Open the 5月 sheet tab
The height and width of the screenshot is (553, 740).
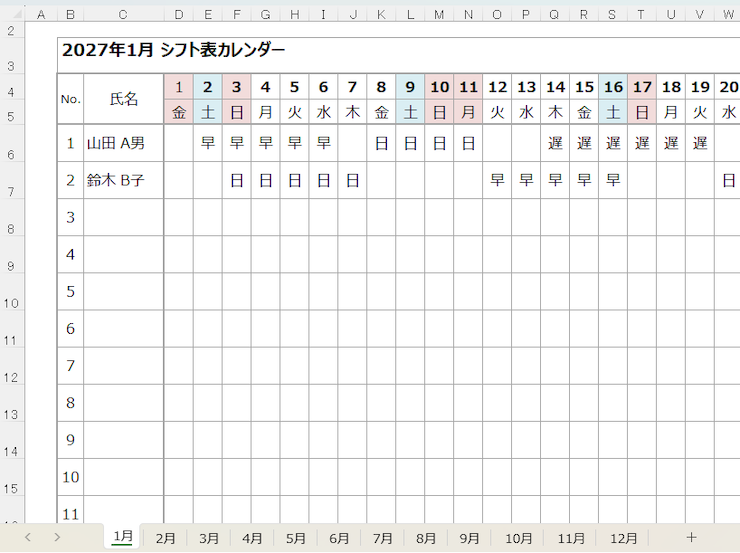[x=295, y=538]
